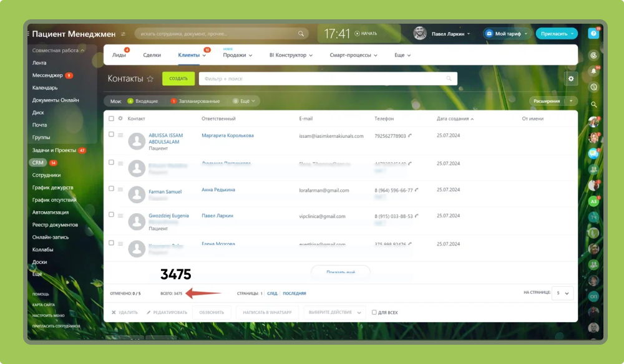This screenshot has height=364, width=624.
Task: Check the ABUISSA ISSAM ABDULSALAM row checkbox
Action: coord(111,134)
